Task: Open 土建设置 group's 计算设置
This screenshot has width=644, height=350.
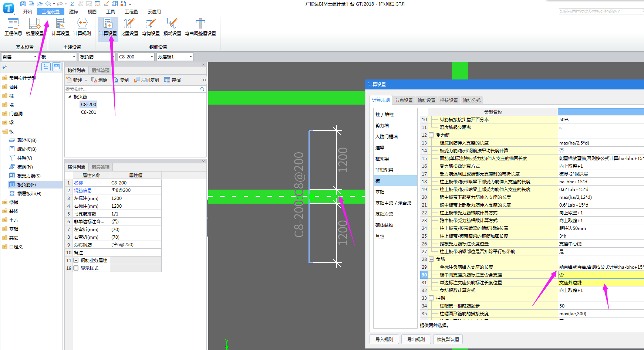Action: click(x=61, y=27)
